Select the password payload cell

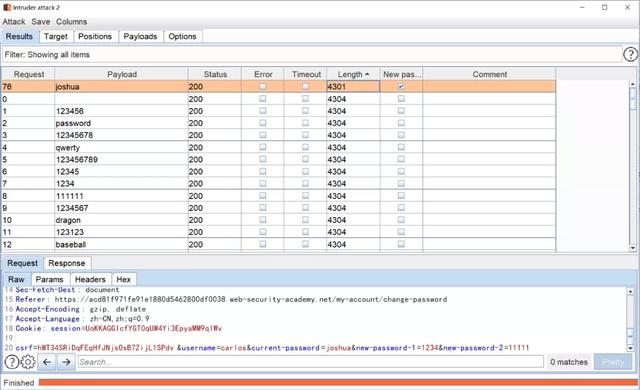122,123
